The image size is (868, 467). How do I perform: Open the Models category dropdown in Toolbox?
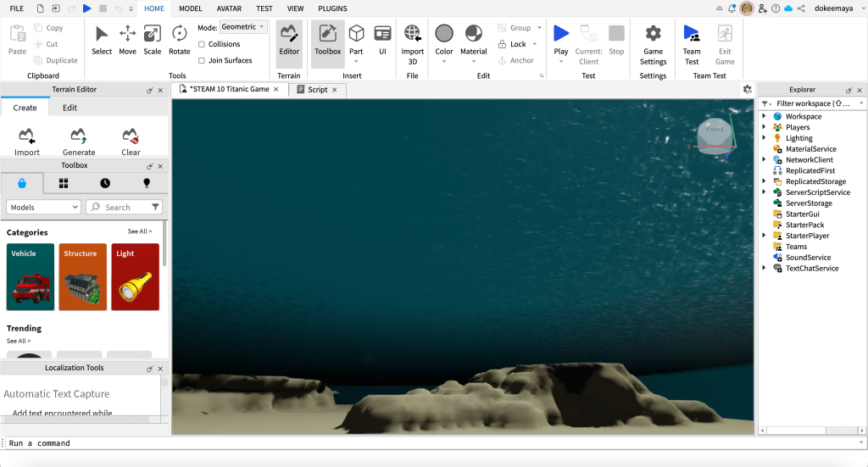click(43, 207)
